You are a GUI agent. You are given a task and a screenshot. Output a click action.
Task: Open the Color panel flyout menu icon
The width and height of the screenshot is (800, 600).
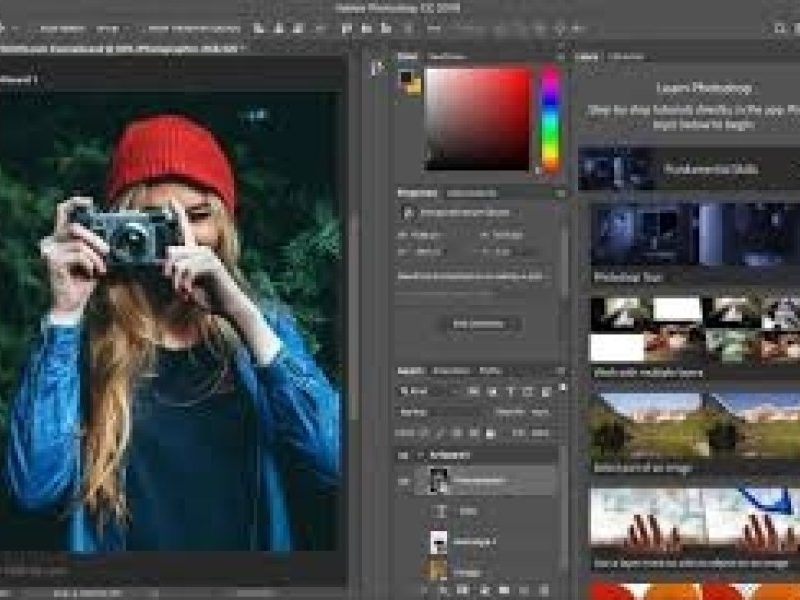(561, 57)
